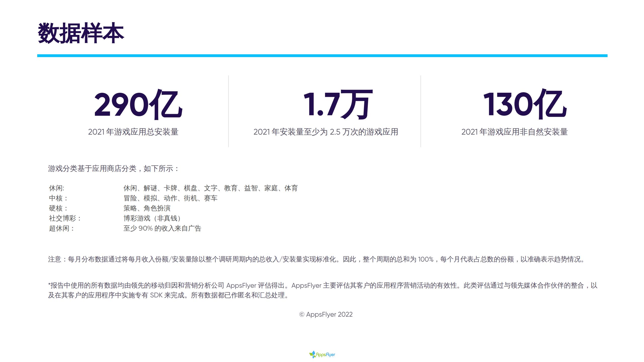Click the 130亿 non-organic installs figure
Screen dimensions: 644x362
pos(525,104)
